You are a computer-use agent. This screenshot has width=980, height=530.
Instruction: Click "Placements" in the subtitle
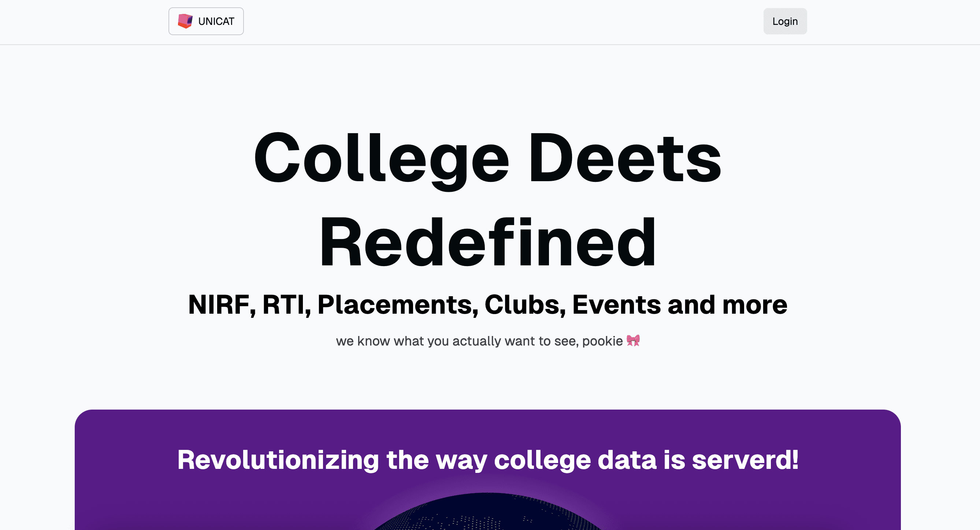(x=397, y=305)
